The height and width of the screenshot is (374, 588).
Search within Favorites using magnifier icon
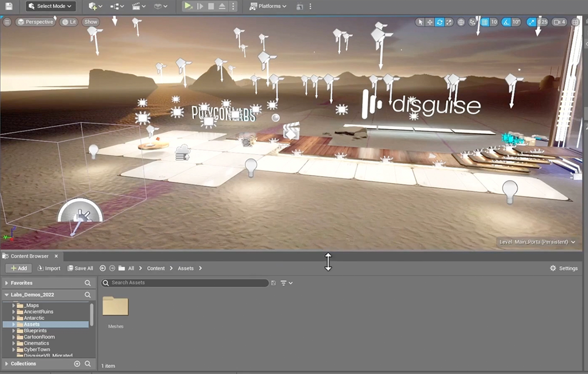[x=87, y=283]
